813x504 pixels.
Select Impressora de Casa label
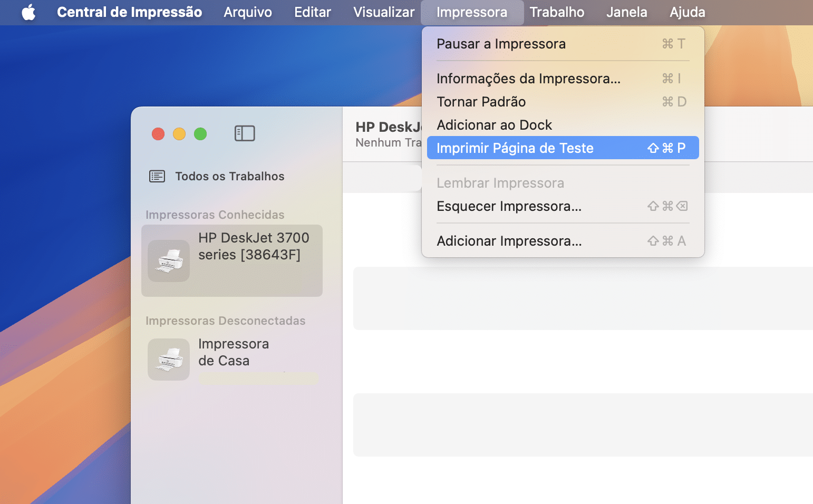(234, 352)
